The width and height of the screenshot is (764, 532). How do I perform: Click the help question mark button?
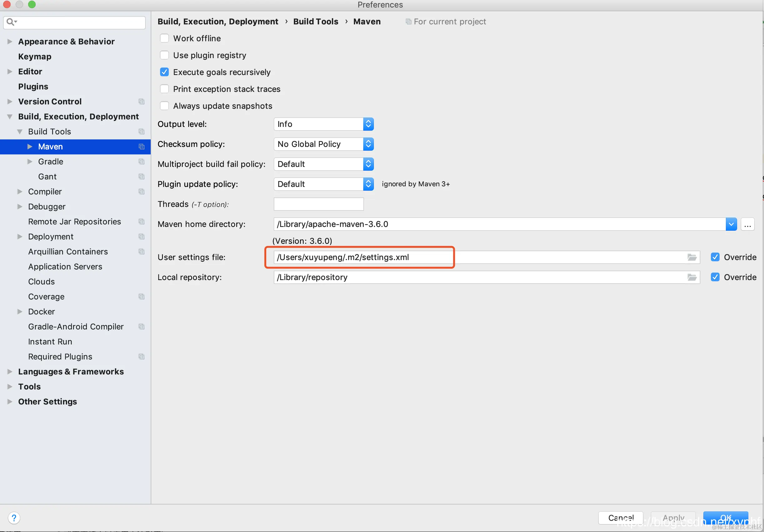(x=14, y=518)
